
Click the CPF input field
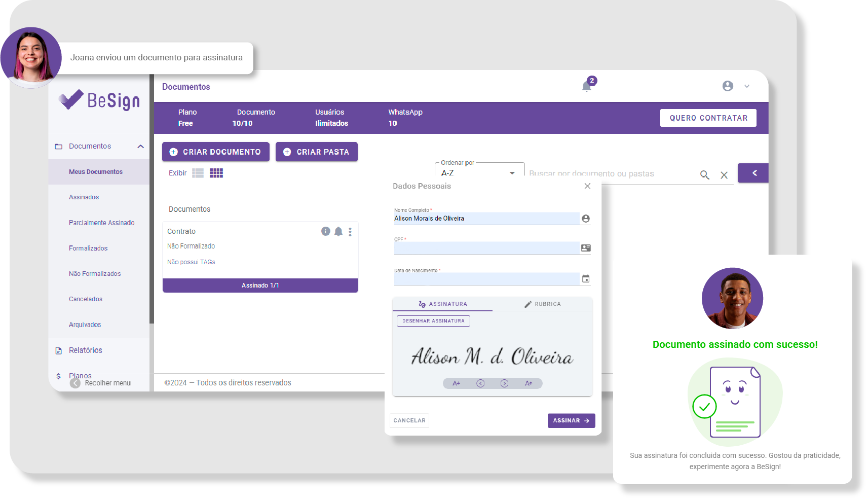(x=486, y=248)
